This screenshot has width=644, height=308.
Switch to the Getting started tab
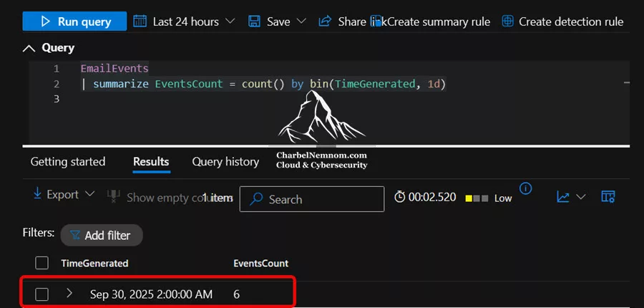68,162
